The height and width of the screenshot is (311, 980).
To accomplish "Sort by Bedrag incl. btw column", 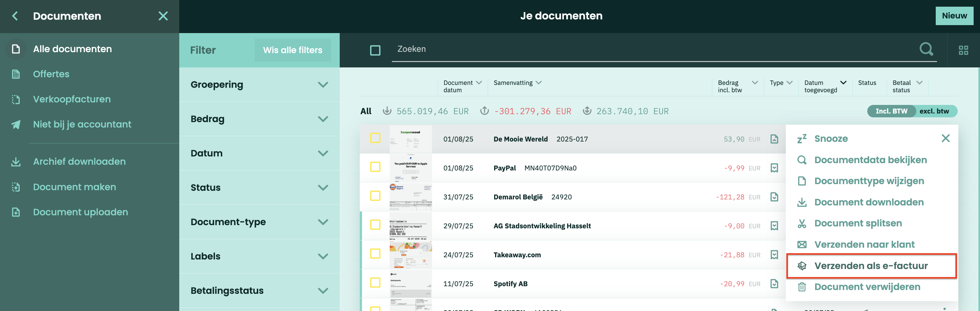I will point(738,86).
